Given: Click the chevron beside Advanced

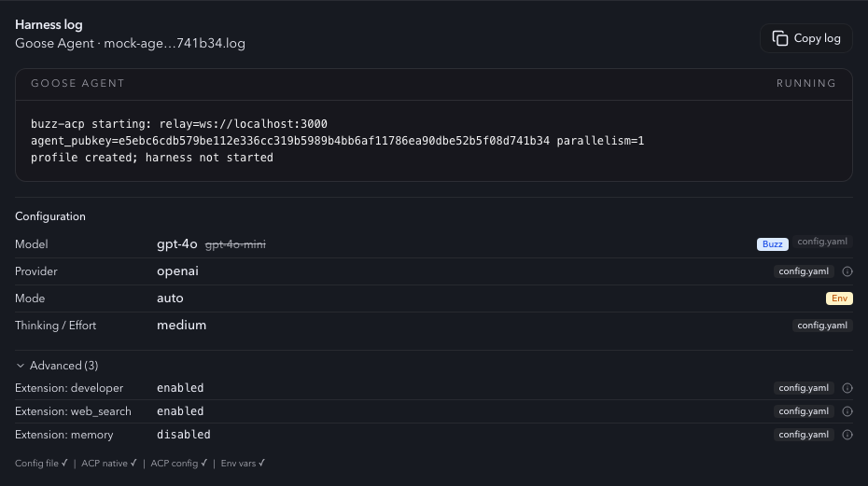Looking at the screenshot, I should (21, 366).
